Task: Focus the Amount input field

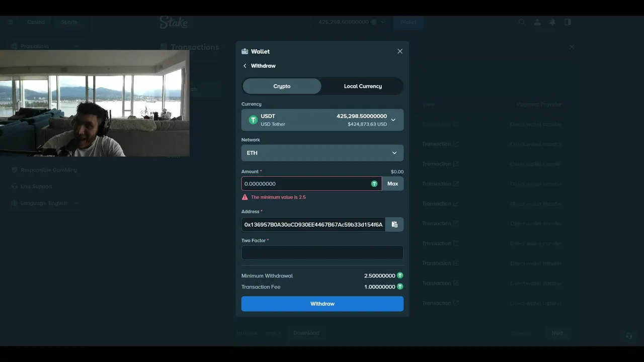Action: [311, 184]
